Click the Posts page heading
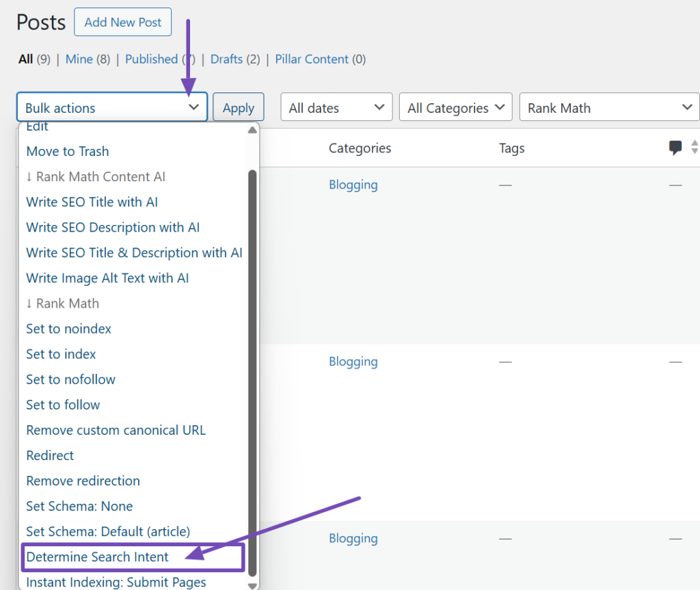The image size is (700, 590). [41, 23]
